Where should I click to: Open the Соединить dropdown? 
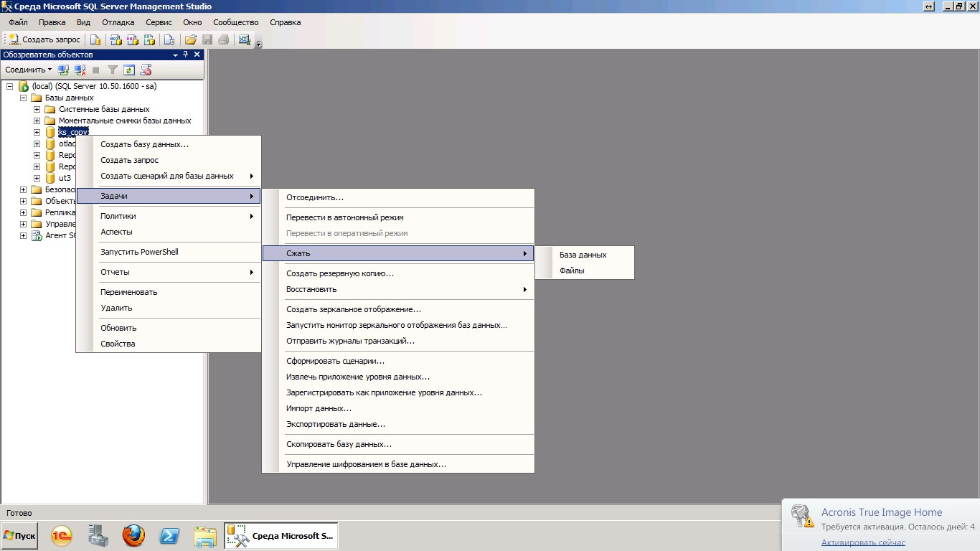pos(29,70)
